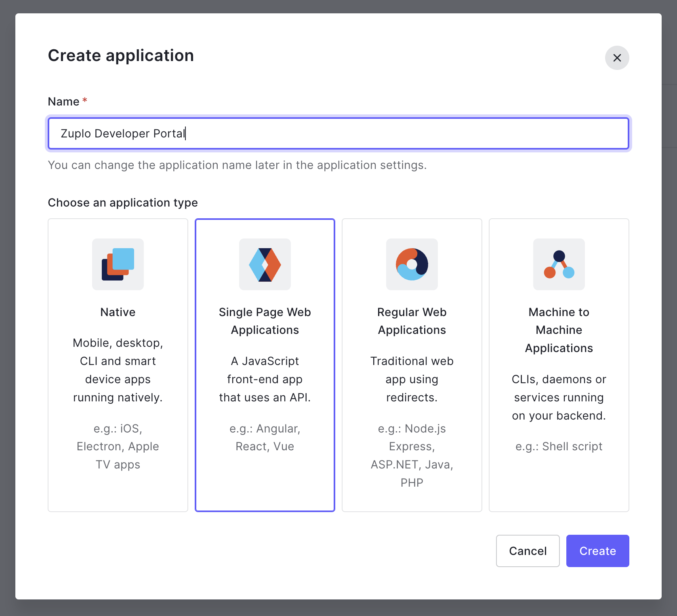Click the Regular Web Applications heading
Image resolution: width=677 pixels, height=616 pixels.
tap(412, 321)
